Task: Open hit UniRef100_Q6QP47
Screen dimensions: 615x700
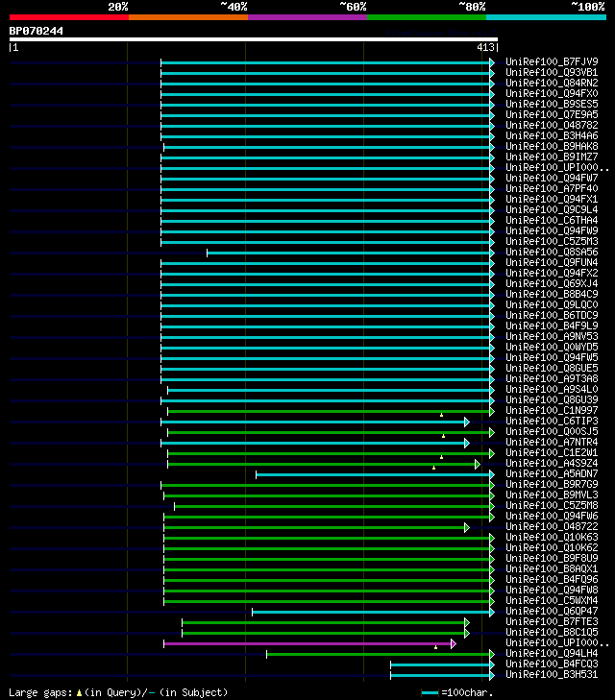Action: [552, 611]
